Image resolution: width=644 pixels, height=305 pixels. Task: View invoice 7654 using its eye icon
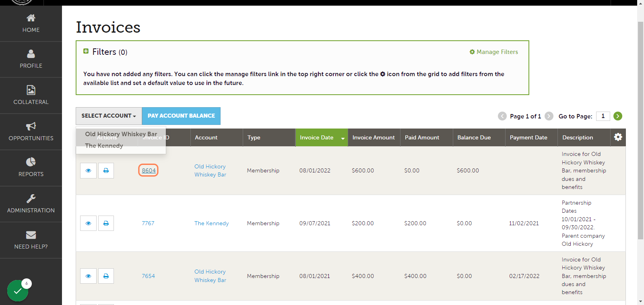coord(88,276)
